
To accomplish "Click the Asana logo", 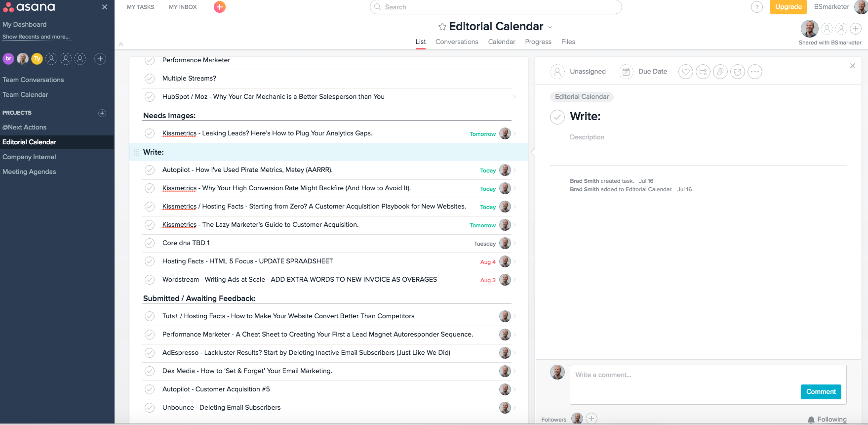I will [x=29, y=7].
